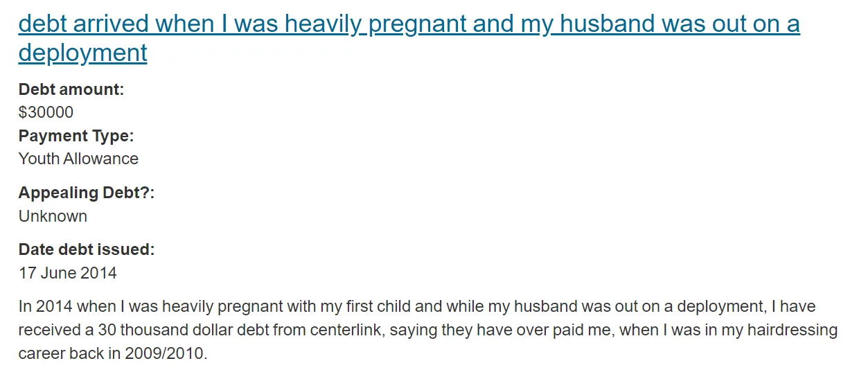Viewport: 868px width, 379px height.
Task: Click the 'Youth Allowance' value
Action: (x=78, y=159)
